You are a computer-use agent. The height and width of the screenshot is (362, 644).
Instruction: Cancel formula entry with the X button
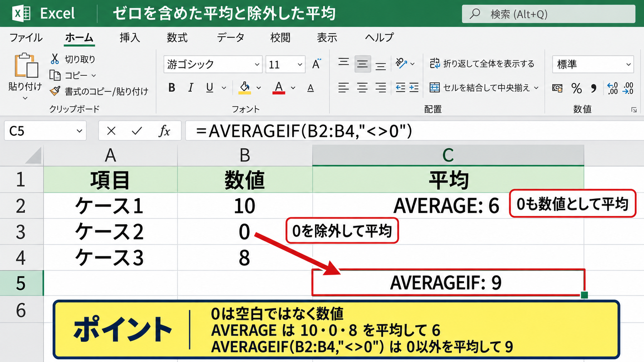[111, 131]
